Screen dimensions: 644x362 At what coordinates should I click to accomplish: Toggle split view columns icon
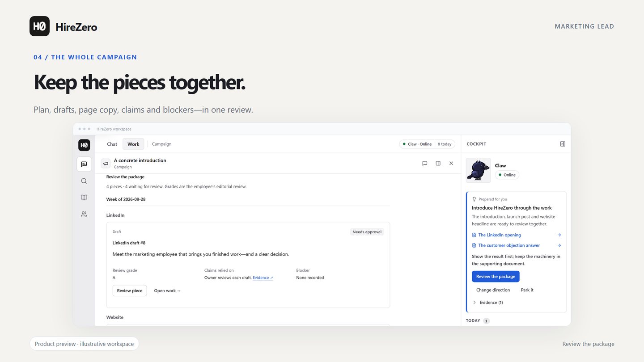438,164
